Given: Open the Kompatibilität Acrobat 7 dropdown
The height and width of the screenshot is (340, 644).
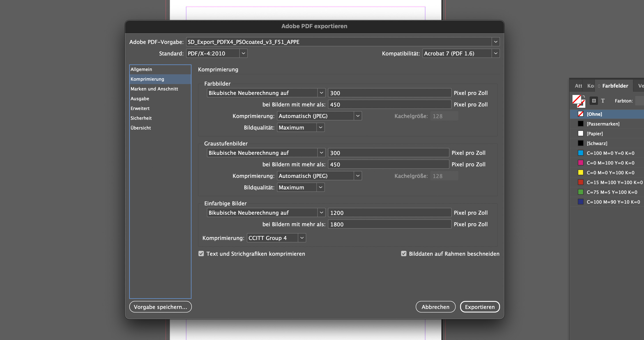Looking at the screenshot, I should click(x=495, y=53).
